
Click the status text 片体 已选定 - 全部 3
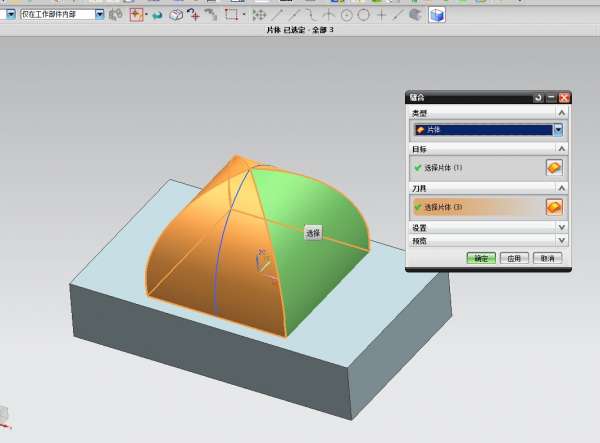click(300, 30)
